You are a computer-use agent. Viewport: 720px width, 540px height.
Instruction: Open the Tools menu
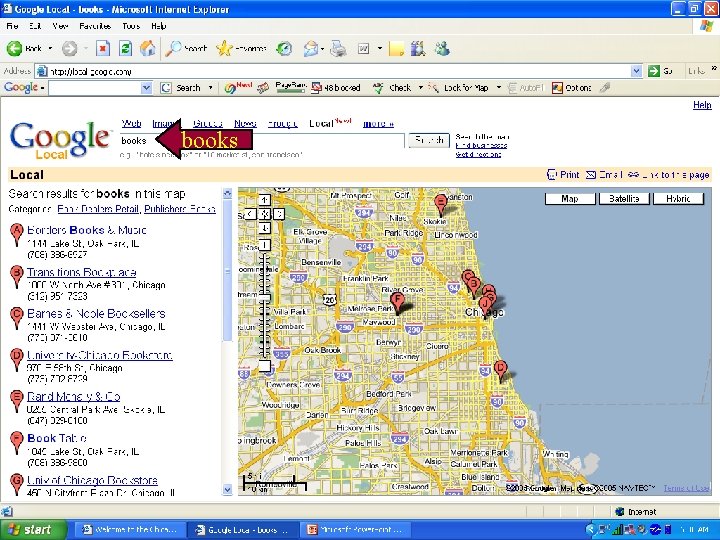coord(131,26)
